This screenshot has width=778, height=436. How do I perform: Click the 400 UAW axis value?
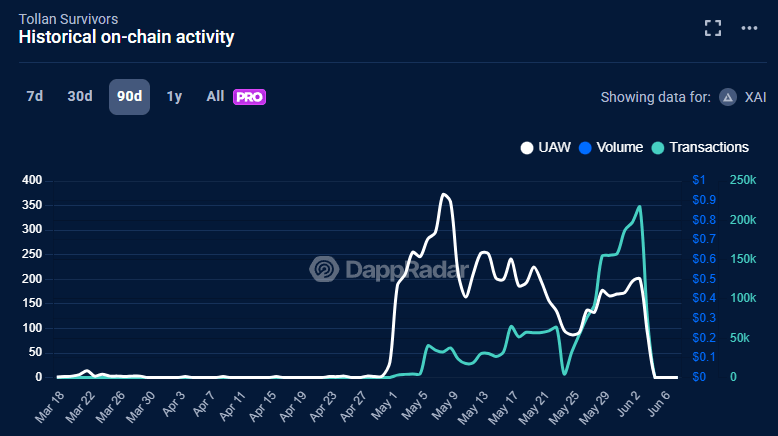32,180
